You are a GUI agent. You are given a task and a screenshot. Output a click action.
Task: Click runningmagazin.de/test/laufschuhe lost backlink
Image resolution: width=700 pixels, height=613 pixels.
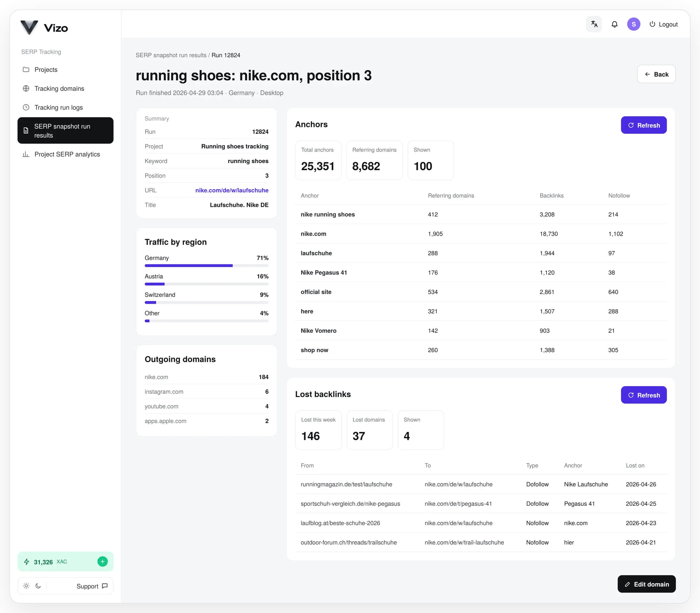pos(346,484)
